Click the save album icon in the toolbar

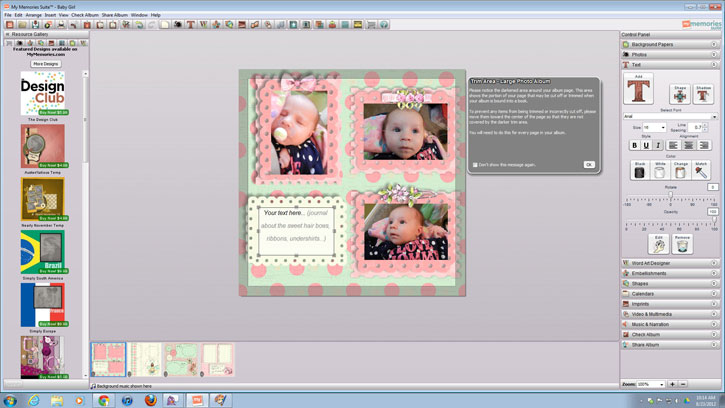pyautogui.click(x=36, y=25)
